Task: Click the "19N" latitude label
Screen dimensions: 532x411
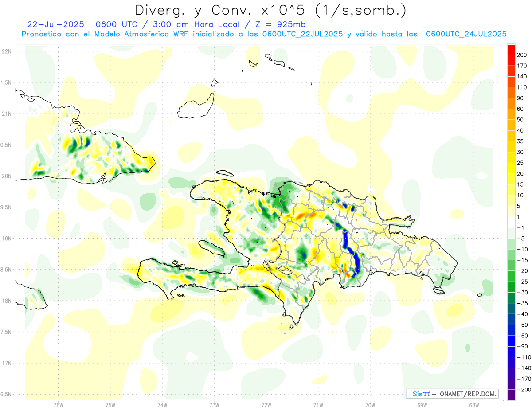Action: pyautogui.click(x=6, y=239)
